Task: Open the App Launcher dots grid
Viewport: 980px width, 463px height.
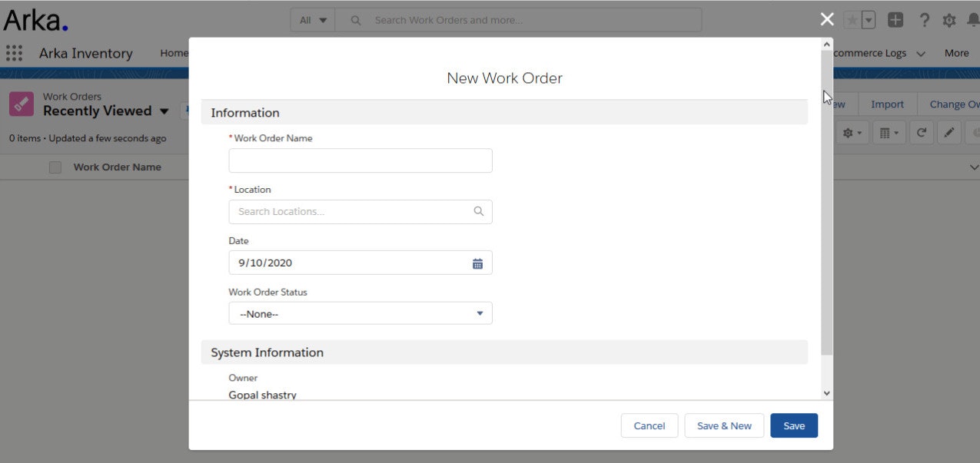Action: click(x=14, y=53)
